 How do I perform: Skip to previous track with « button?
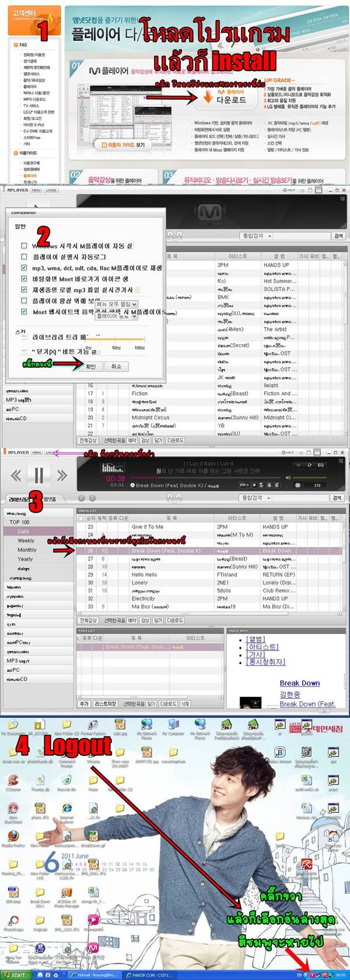point(16,475)
